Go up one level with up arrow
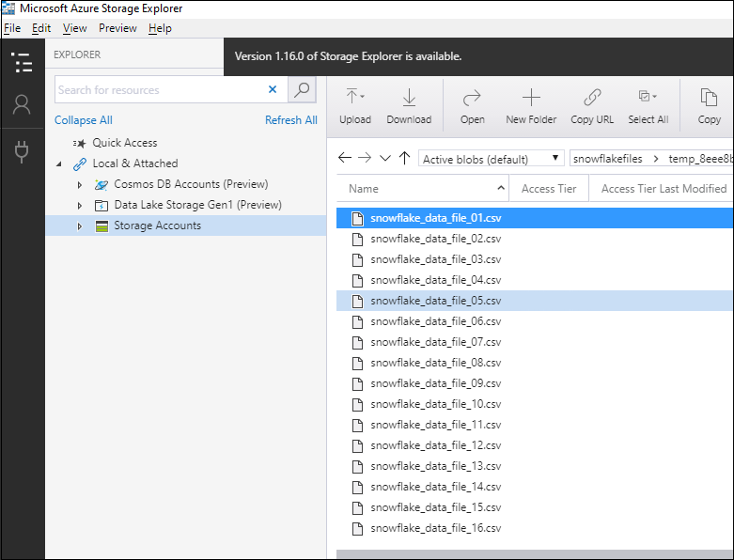 pyautogui.click(x=404, y=158)
